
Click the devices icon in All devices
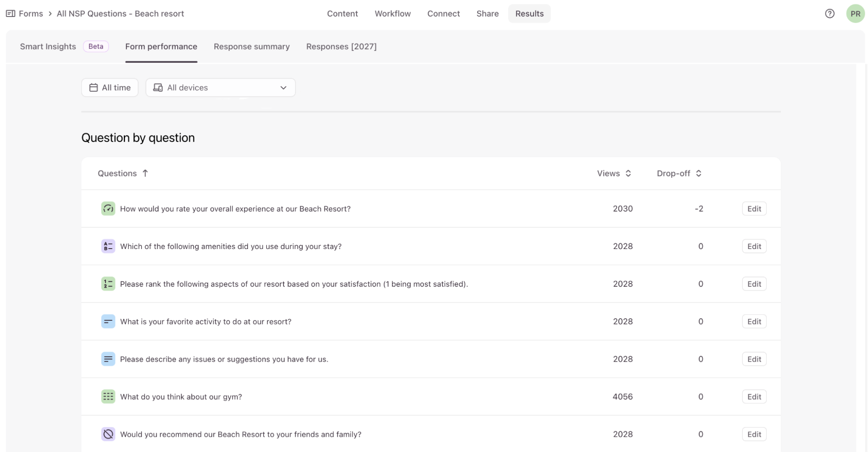tap(158, 87)
